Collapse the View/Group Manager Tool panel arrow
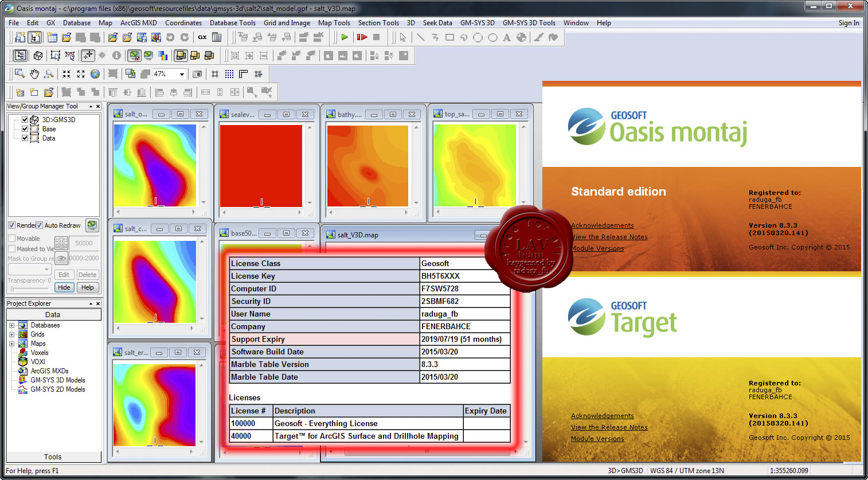868x480 pixels. 91,107
